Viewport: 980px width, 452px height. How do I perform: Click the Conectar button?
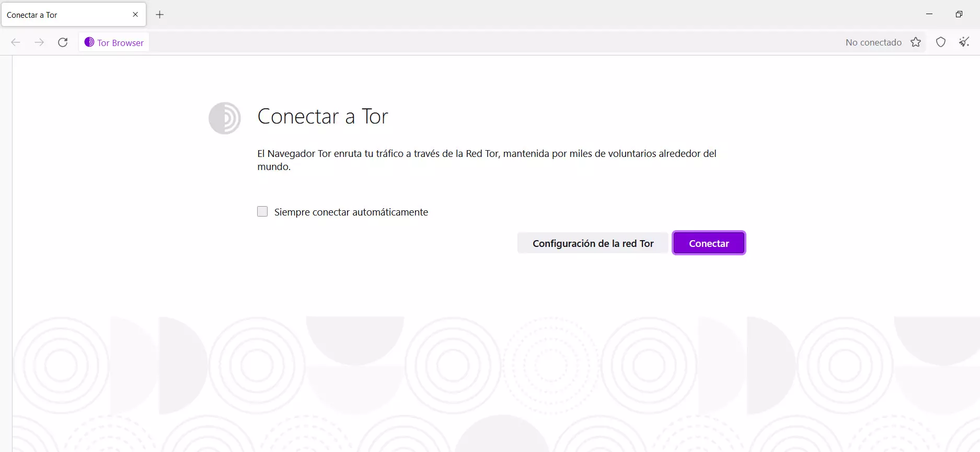pyautogui.click(x=709, y=243)
